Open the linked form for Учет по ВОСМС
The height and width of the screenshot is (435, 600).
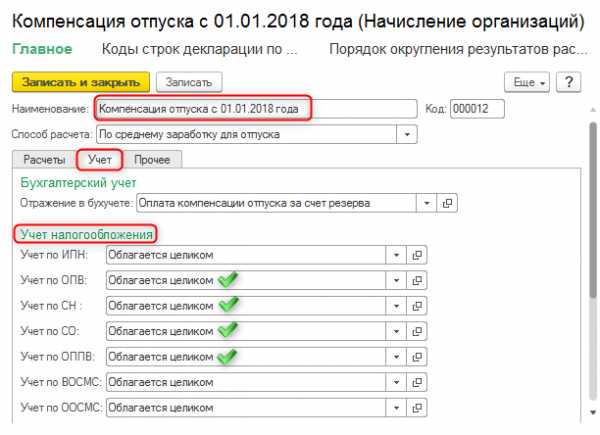[x=419, y=381]
